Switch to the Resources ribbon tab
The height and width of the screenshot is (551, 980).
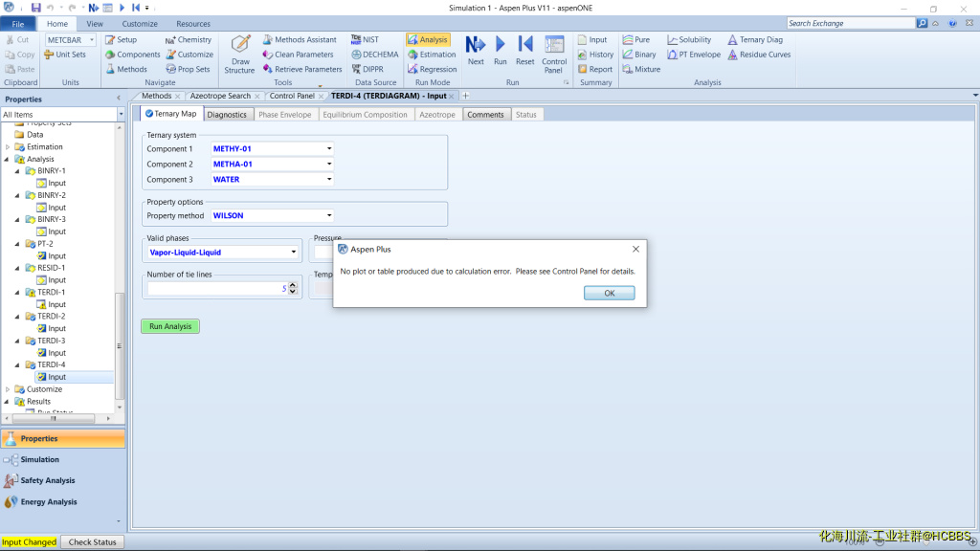[193, 24]
